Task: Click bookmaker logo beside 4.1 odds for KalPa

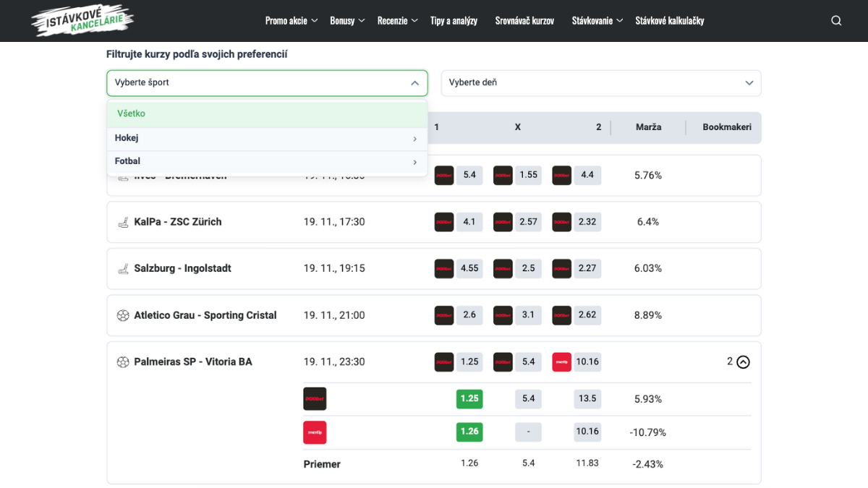Action: click(444, 222)
